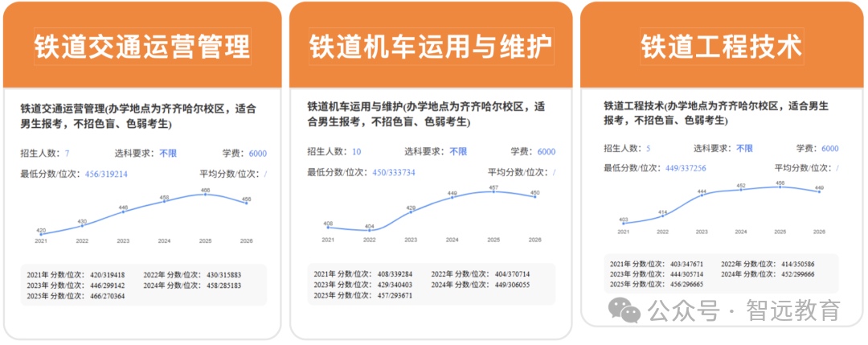Viewport: 868px width, 345px height.
Task: Click the 456/319214 lowest score link
Action: (106, 174)
